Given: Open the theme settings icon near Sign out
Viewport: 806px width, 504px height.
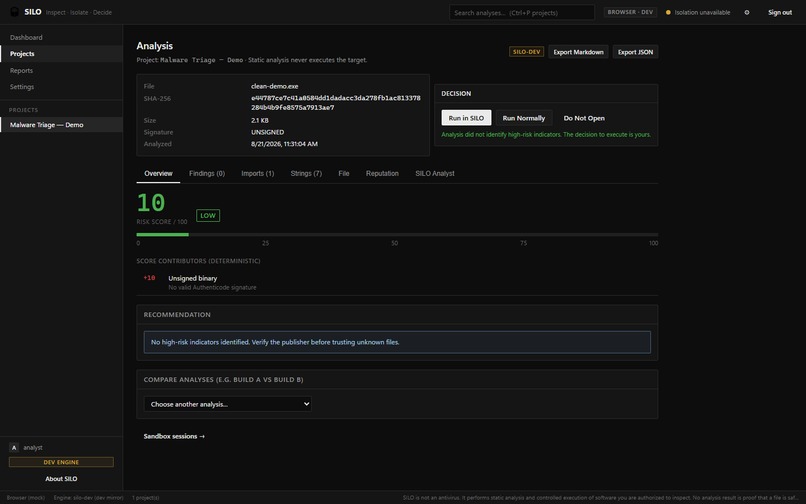Looking at the screenshot, I should (x=747, y=12).
